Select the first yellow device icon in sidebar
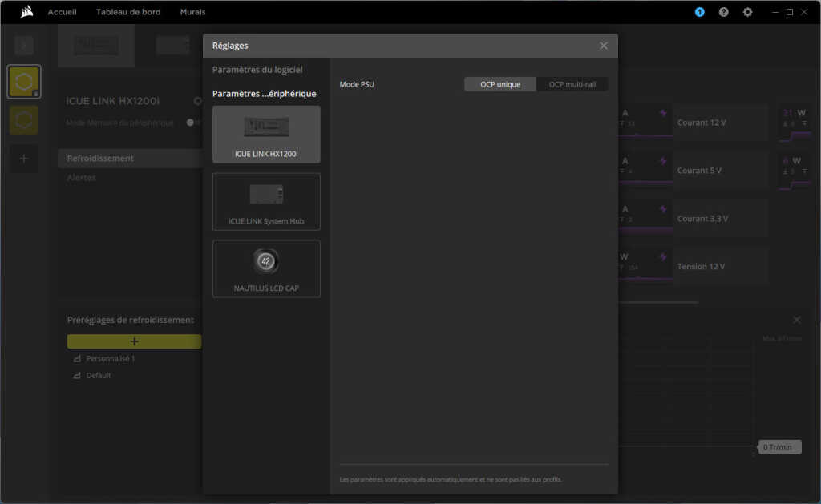This screenshot has width=821, height=504. point(23,82)
